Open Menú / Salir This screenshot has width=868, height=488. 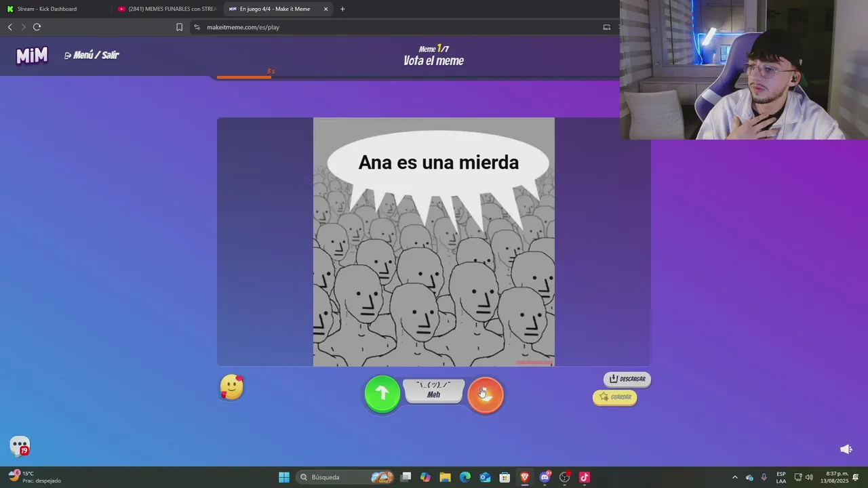92,55
